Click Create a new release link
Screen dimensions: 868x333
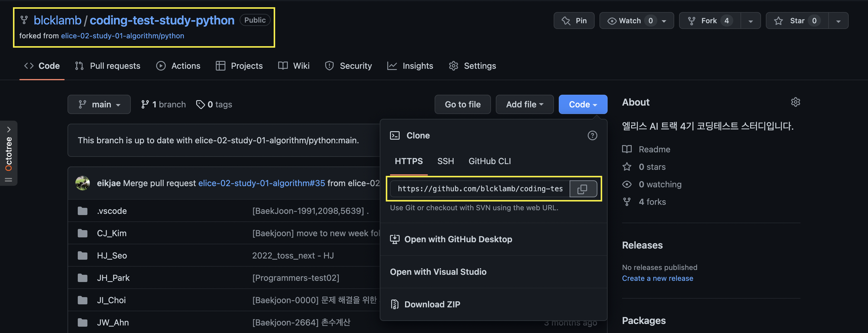657,278
